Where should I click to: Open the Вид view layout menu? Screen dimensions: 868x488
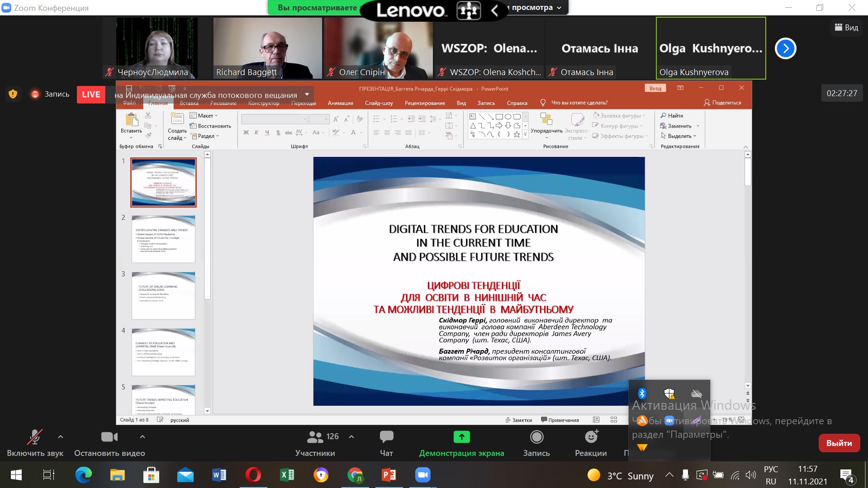pyautogui.click(x=847, y=28)
